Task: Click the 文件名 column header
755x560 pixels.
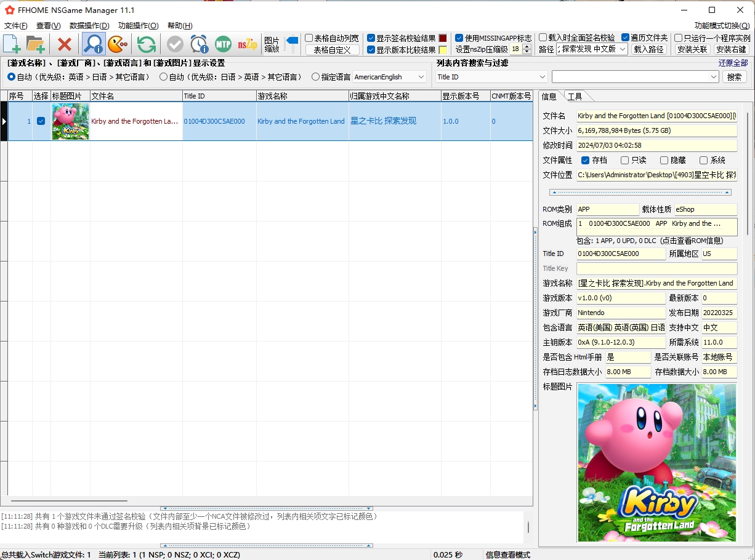Action: click(x=136, y=96)
